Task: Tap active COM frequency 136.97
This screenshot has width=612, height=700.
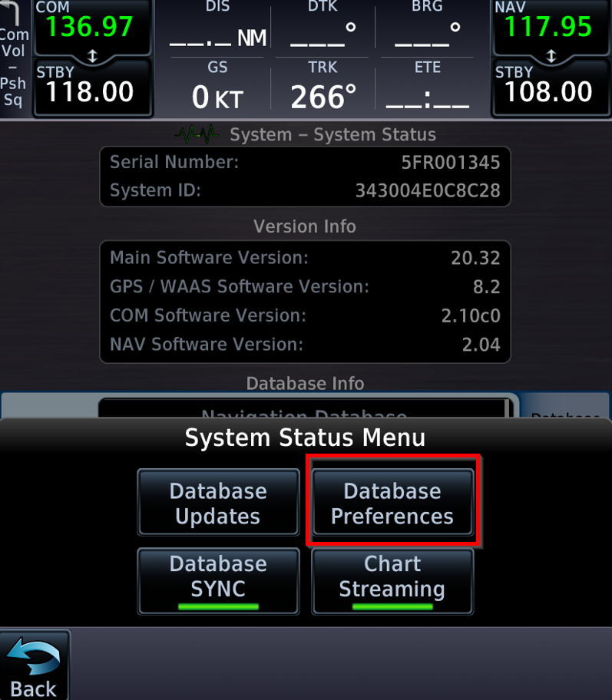Action: click(x=93, y=27)
